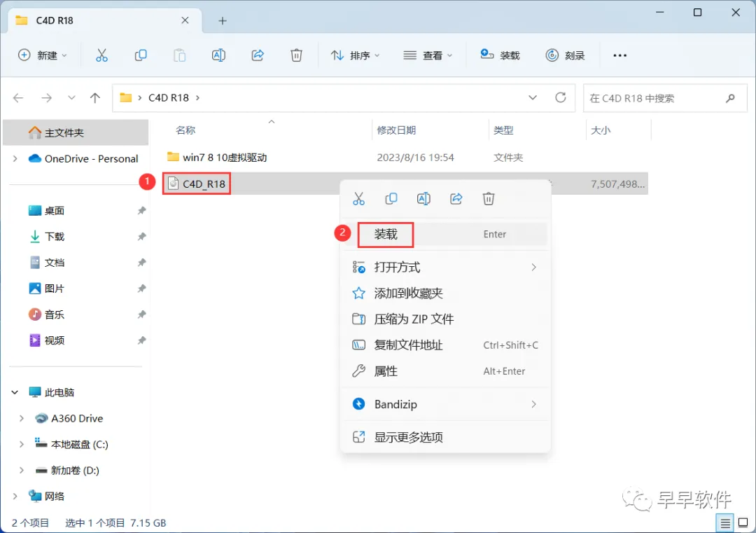This screenshot has width=756, height=533.
Task: Switch to details view in status bar
Action: 724,522
